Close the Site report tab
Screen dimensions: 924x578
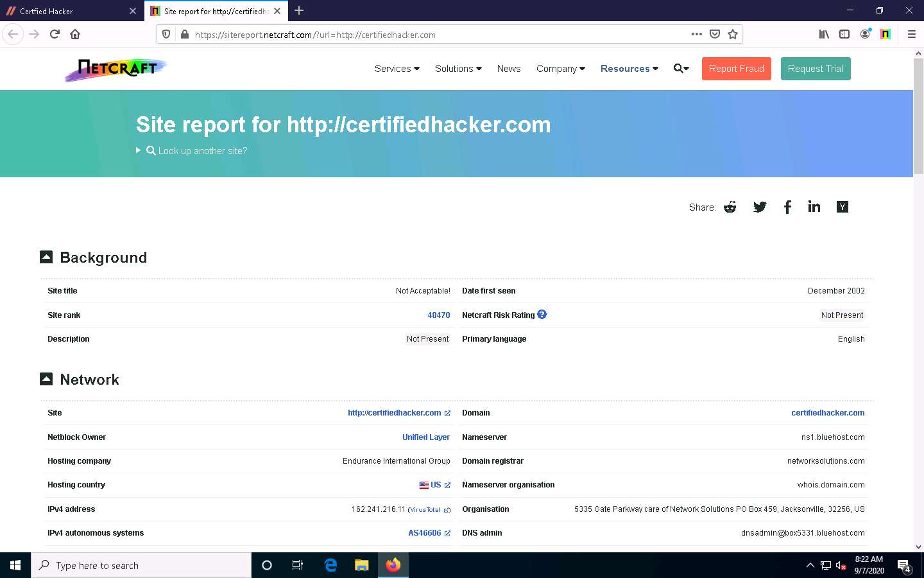tap(277, 11)
